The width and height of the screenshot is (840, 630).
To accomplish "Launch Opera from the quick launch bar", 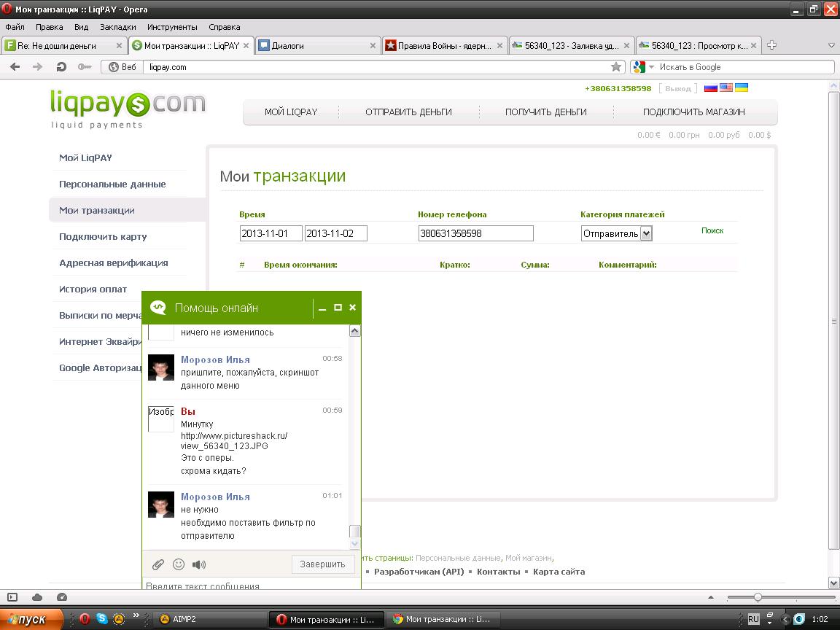I will click(85, 619).
